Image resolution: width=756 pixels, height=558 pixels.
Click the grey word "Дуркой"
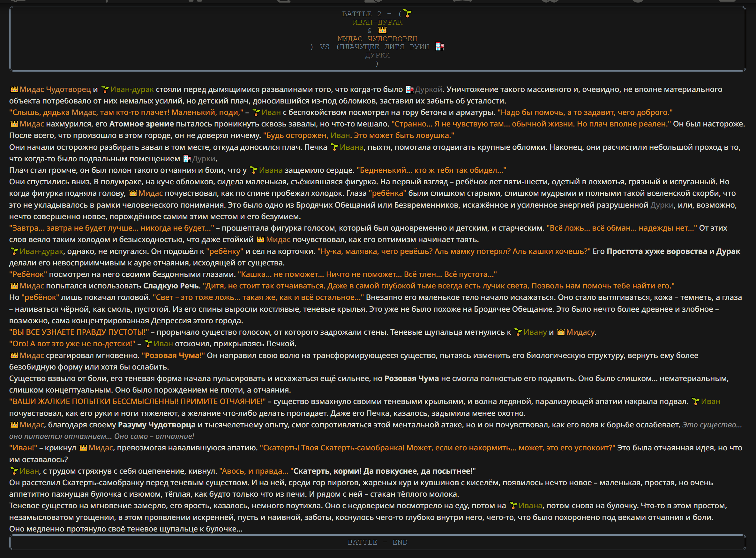[428, 89]
